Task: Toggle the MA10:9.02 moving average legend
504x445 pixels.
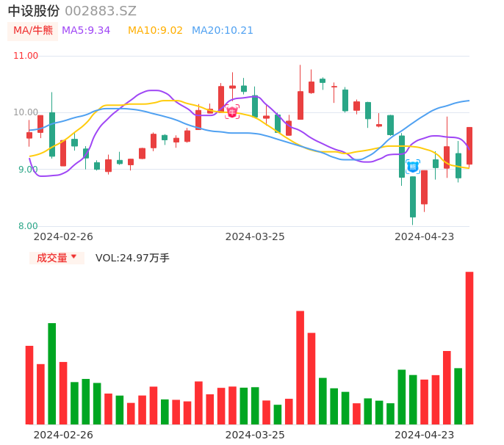Action: click(x=155, y=31)
